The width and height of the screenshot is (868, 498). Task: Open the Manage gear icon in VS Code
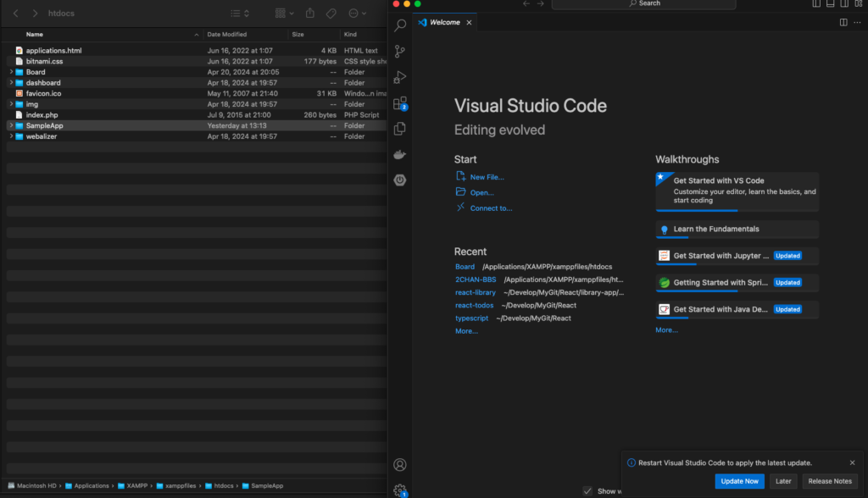click(x=400, y=490)
